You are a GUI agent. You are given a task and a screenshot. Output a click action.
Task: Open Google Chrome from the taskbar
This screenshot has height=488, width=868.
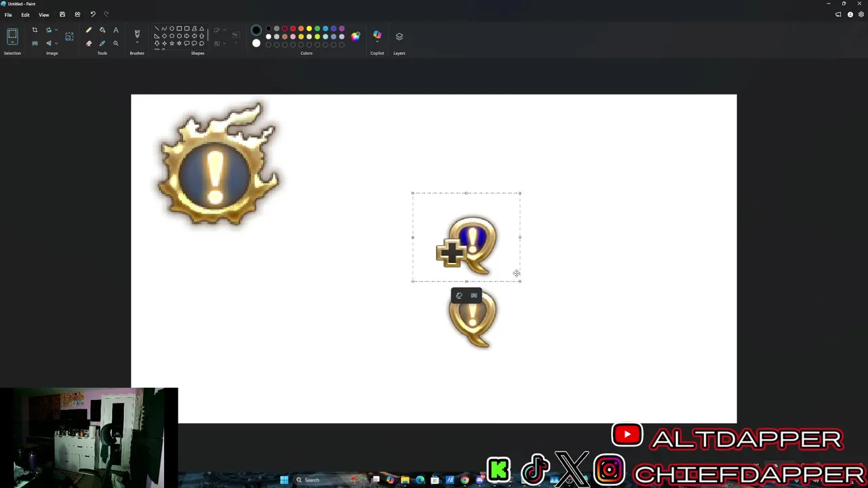(465, 480)
